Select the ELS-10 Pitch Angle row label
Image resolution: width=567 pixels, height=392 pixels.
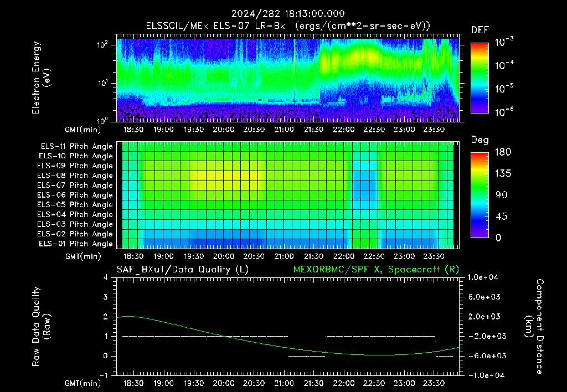pos(76,156)
